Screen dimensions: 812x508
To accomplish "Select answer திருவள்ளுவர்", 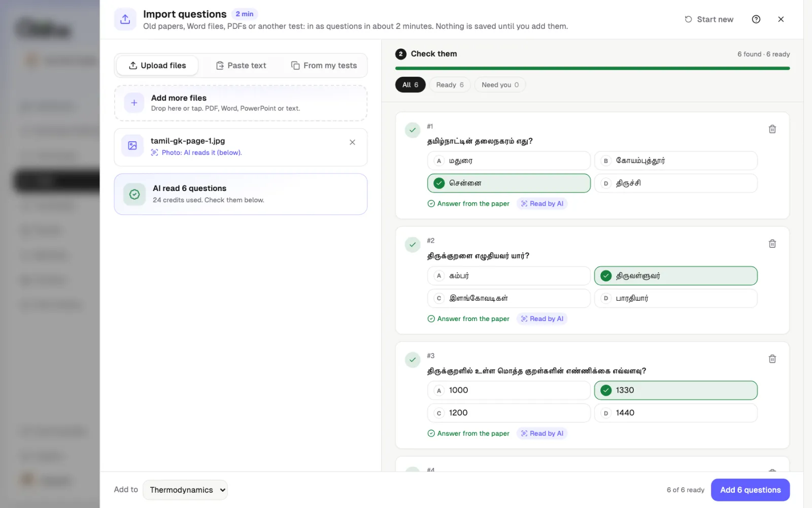I will click(x=675, y=276).
